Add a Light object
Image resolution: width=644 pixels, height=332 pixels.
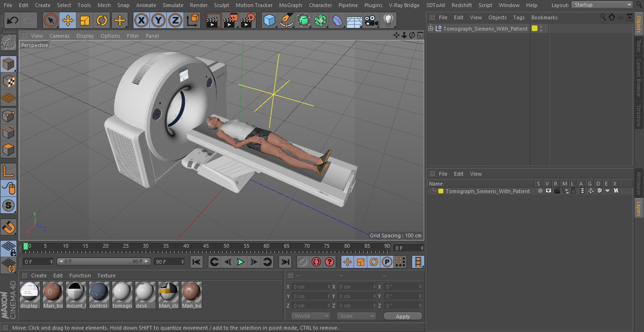[388, 20]
